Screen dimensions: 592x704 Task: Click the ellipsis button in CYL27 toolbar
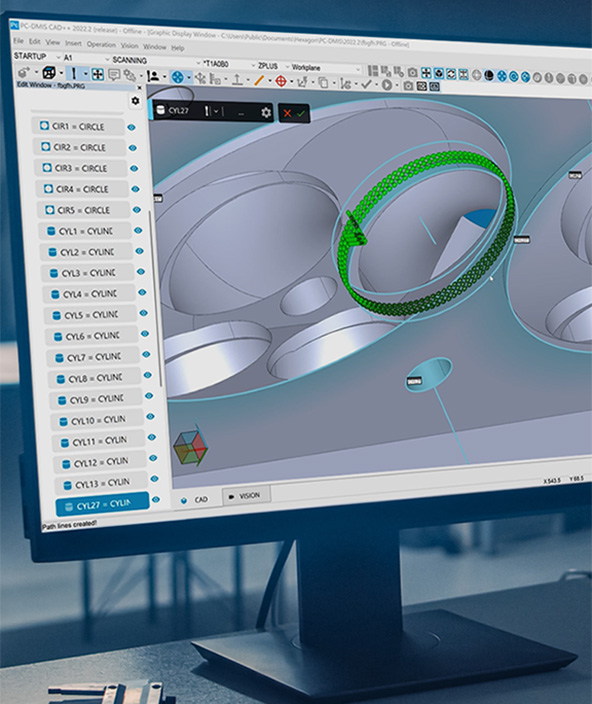pyautogui.click(x=241, y=112)
